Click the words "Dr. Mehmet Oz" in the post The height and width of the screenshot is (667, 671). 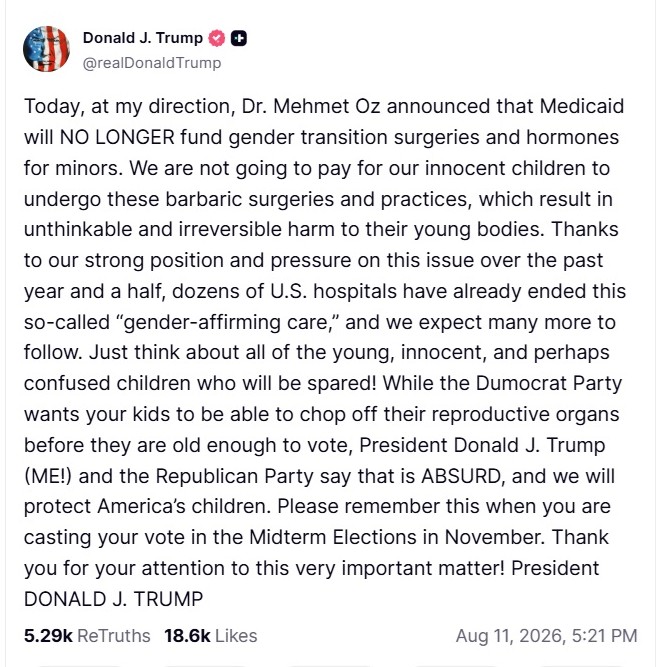coord(311,106)
